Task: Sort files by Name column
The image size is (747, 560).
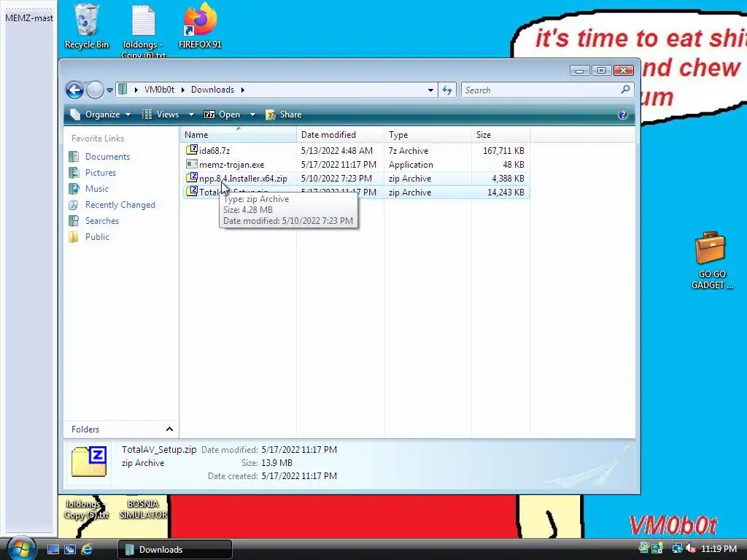Action: click(x=239, y=135)
